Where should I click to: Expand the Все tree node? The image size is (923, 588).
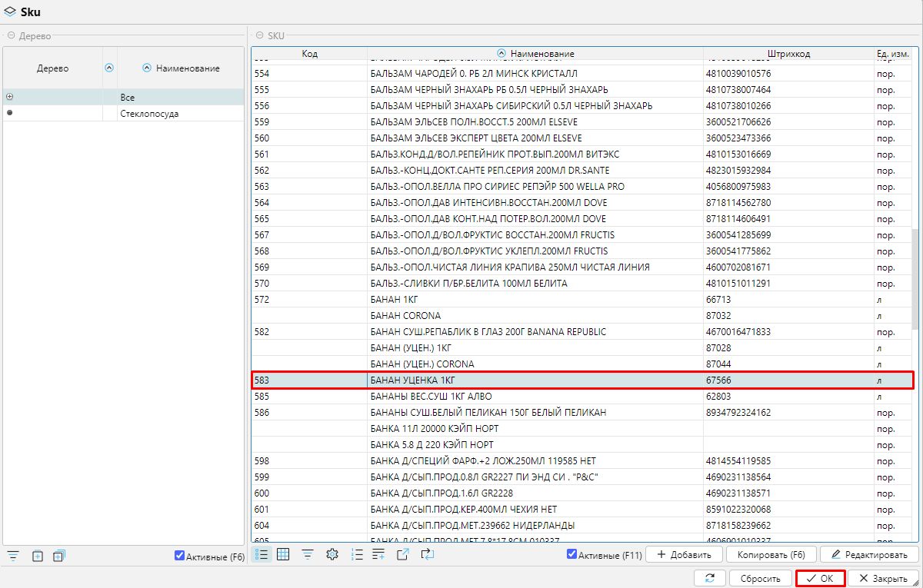point(9,97)
